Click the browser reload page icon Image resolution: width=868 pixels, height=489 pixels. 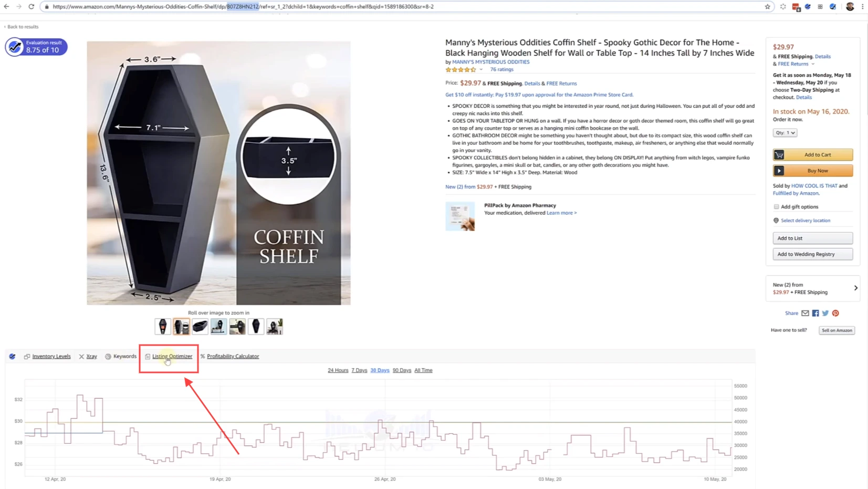[x=32, y=7]
